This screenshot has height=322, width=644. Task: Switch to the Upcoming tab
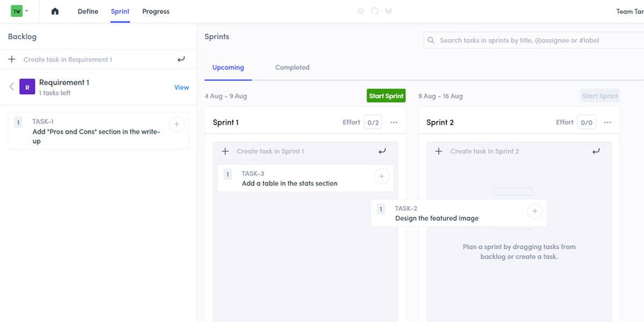coord(228,67)
